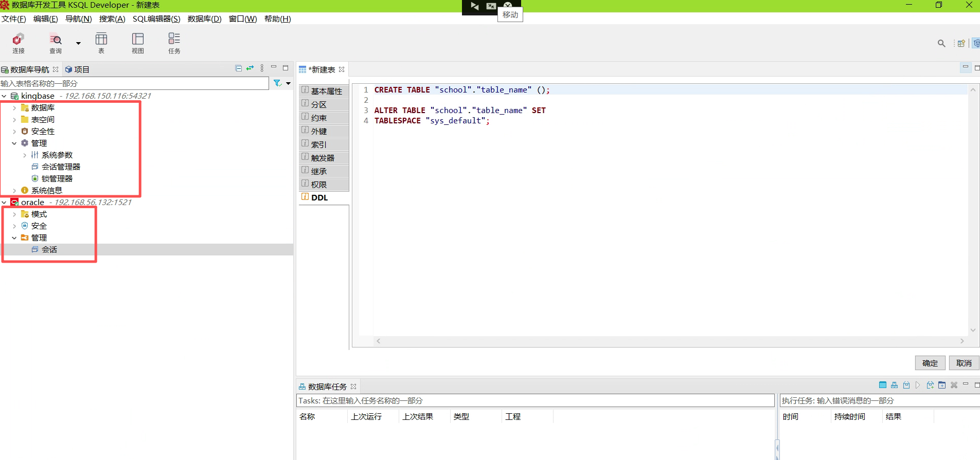Click the link-with-editor arrows icon
This screenshot has height=460, width=980.
point(250,68)
